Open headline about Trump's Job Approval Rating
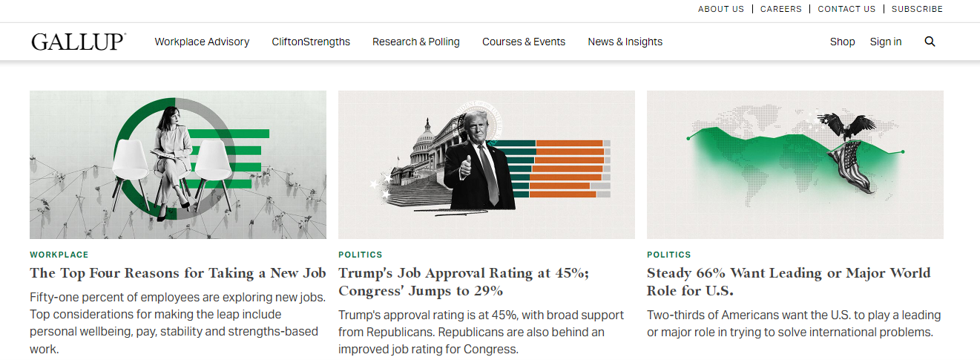 coord(464,282)
